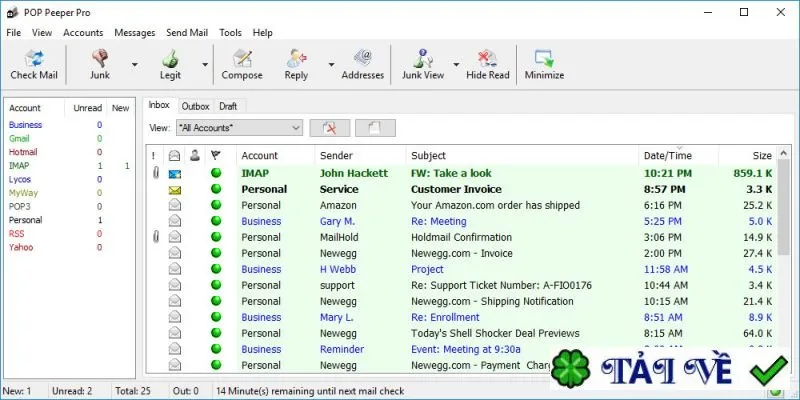Click green status ball on Gary M. row

[x=216, y=221]
